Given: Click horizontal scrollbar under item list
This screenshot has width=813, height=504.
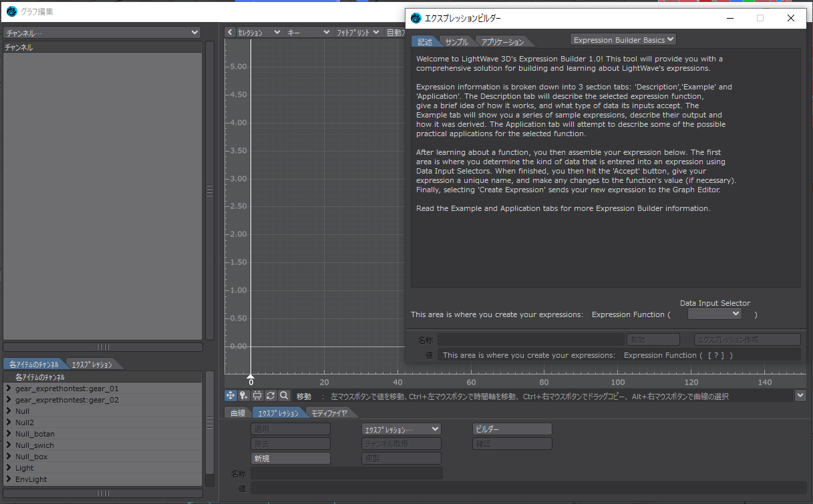Looking at the screenshot, I should [x=103, y=493].
